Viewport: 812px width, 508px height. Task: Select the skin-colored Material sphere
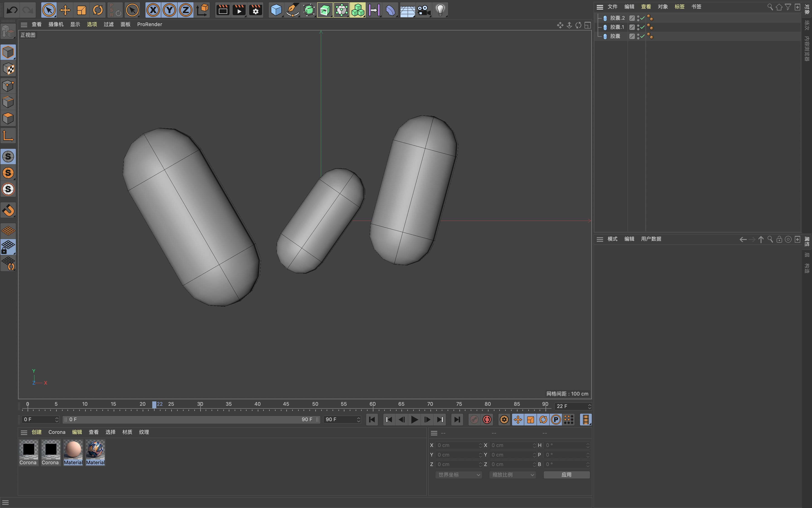[x=73, y=453]
